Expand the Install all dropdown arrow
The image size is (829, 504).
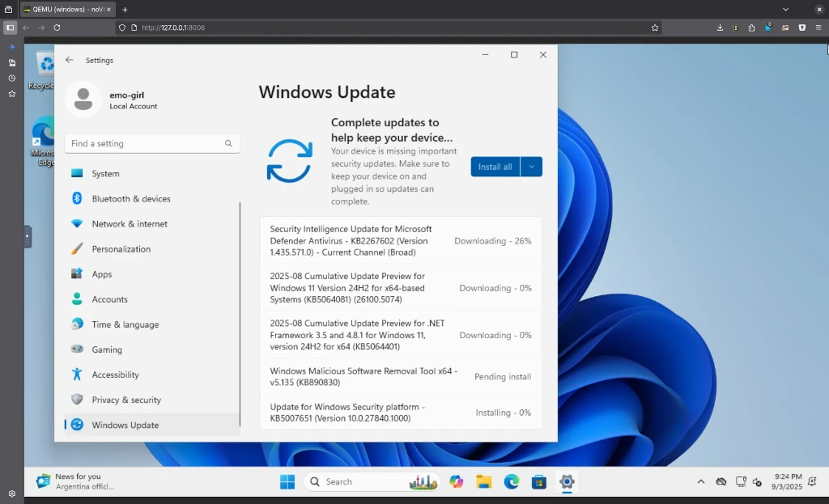click(x=531, y=167)
